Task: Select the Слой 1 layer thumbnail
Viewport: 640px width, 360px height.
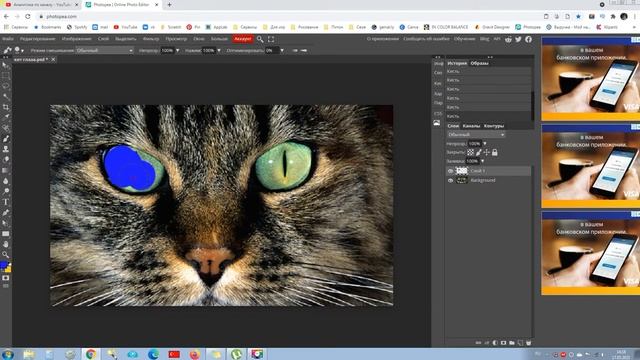Action: 461,171
